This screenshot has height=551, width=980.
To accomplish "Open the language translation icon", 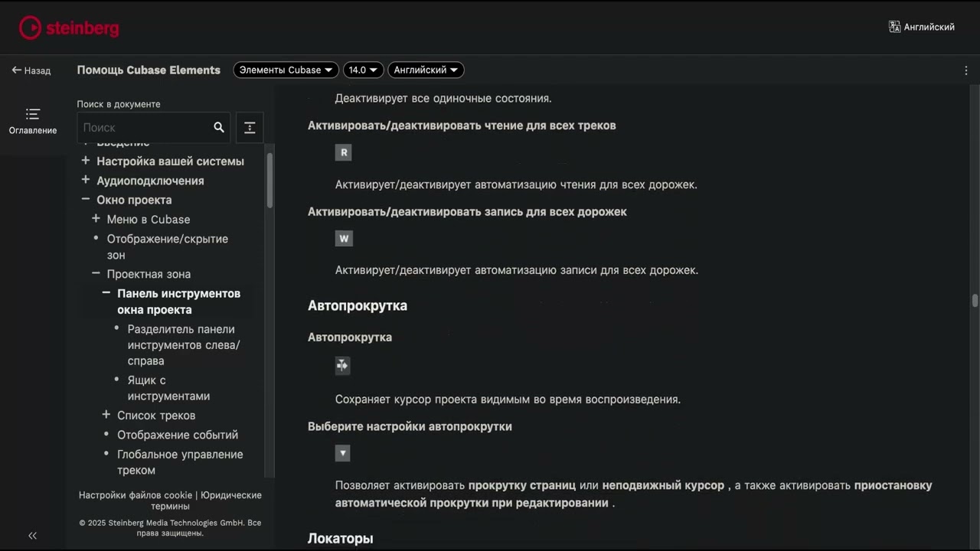I will point(894,27).
